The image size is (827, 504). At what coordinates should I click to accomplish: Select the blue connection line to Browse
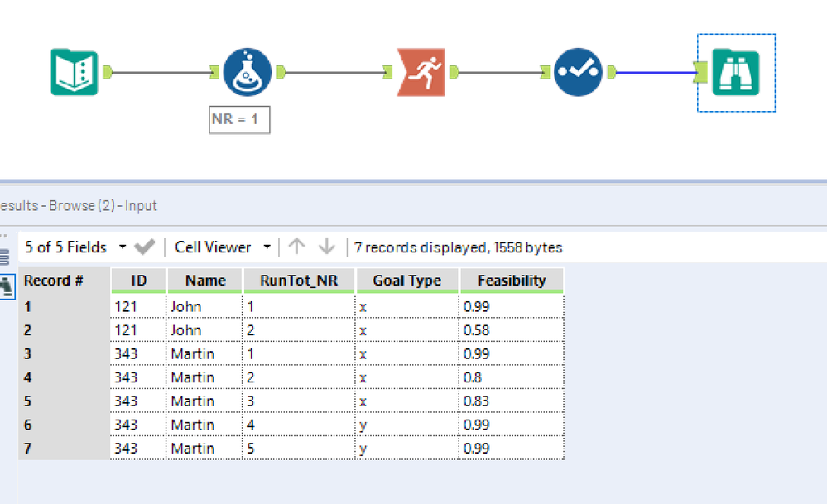click(x=656, y=73)
